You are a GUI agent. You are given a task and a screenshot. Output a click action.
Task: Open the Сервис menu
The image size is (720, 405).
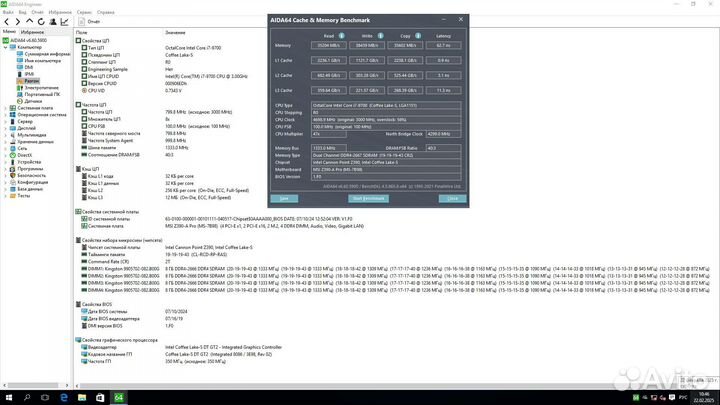84,12
